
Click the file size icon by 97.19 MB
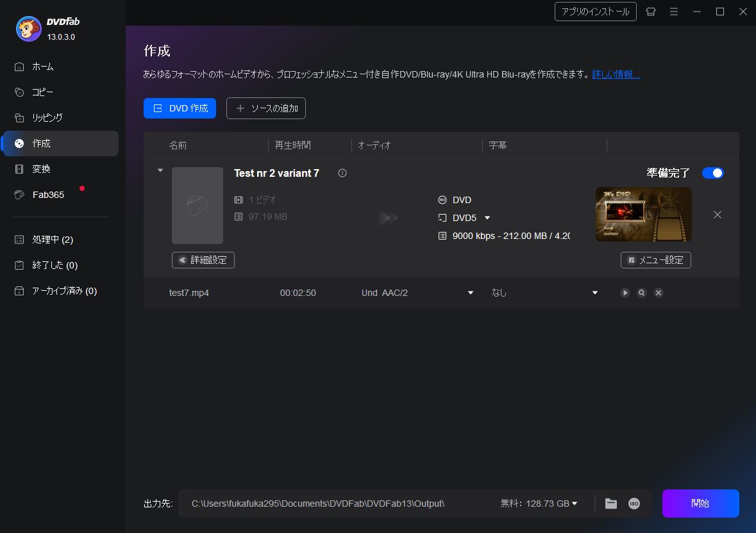pos(239,217)
